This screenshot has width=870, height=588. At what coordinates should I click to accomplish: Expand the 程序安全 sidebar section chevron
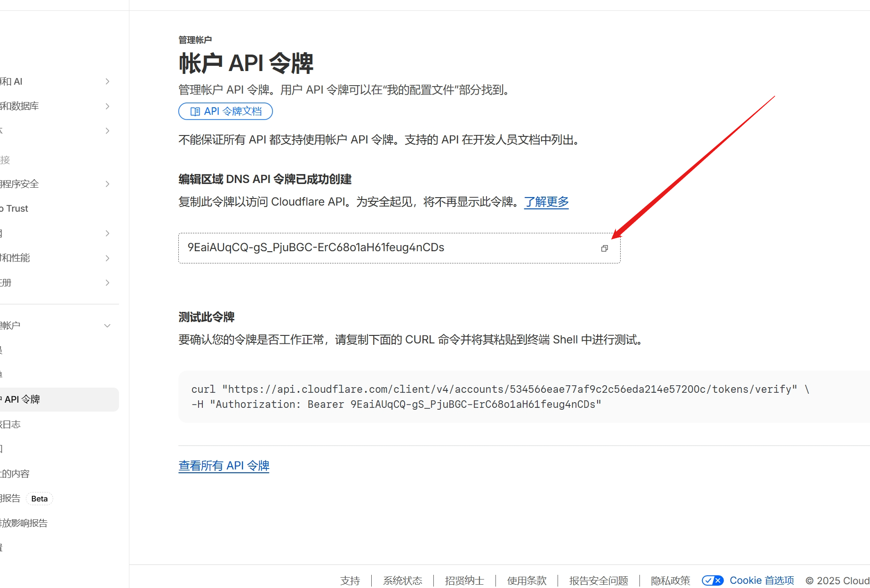pyautogui.click(x=107, y=184)
